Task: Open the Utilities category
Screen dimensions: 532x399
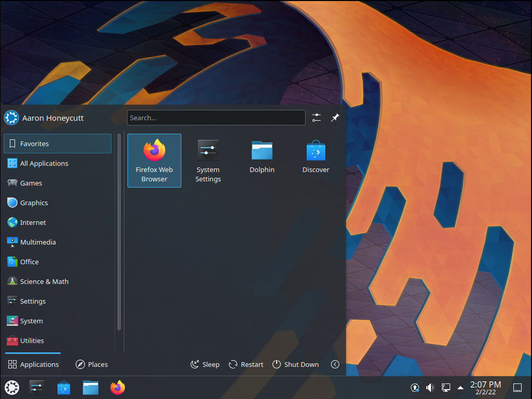Action: click(x=57, y=340)
